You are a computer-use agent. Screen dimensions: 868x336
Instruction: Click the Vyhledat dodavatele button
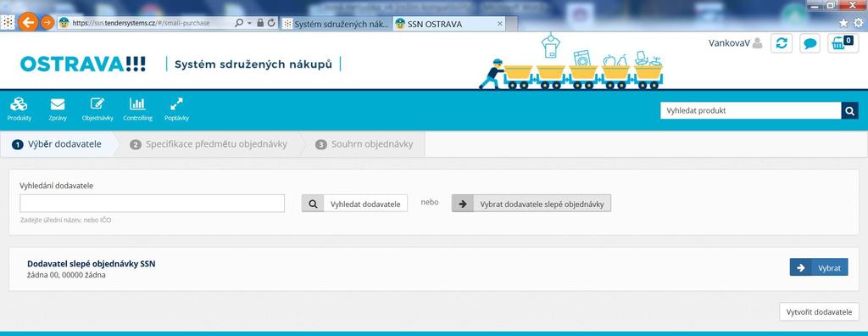(x=355, y=204)
